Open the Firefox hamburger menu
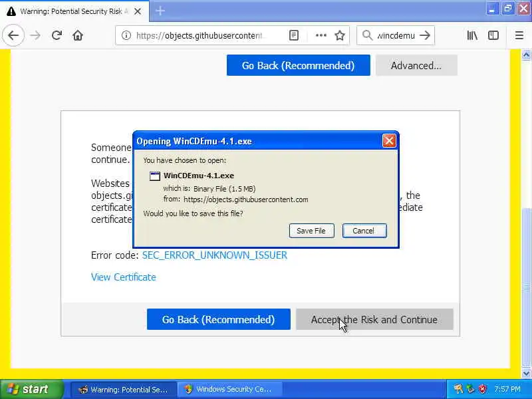This screenshot has width=532, height=399. point(519,35)
